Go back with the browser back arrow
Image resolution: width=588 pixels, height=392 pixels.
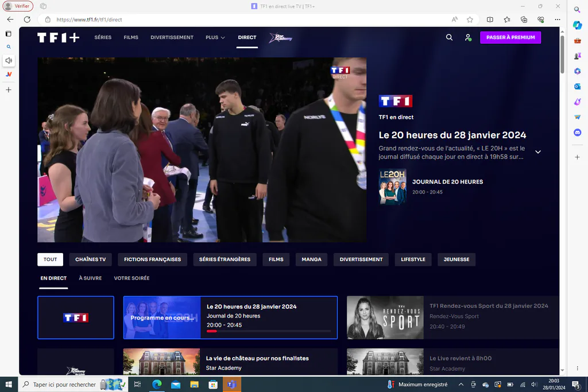pos(10,20)
